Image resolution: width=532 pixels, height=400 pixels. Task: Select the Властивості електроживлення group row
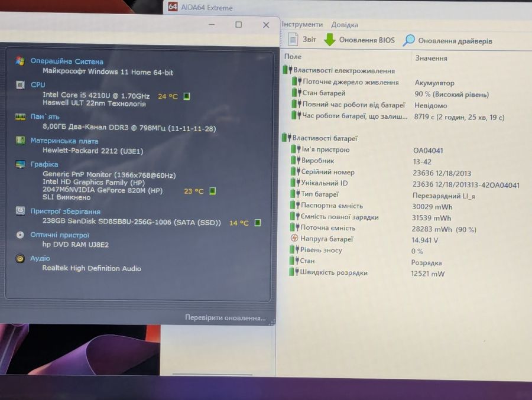point(339,70)
